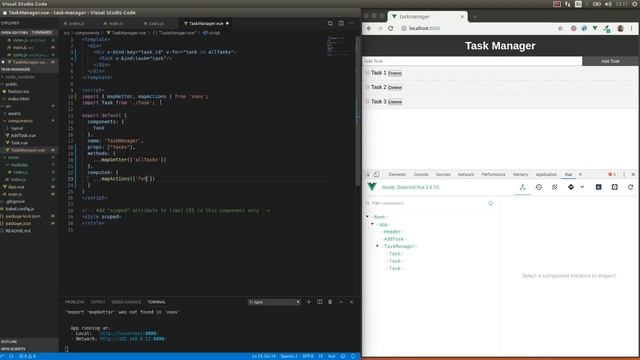Open Performance icon in Vue devtools
This screenshot has width=640, height=360.
(598, 187)
